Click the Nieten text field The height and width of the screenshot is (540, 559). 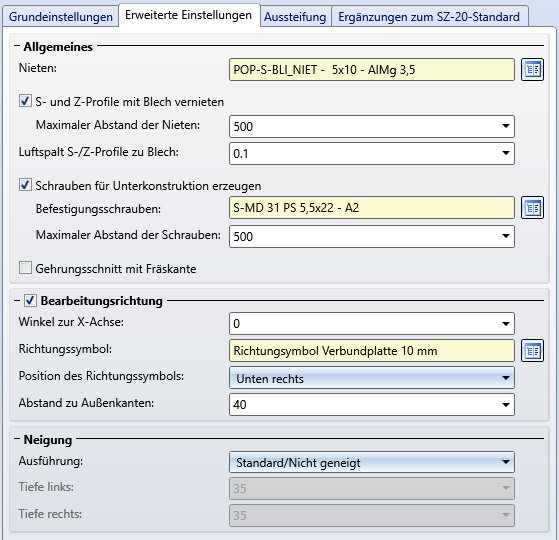[372, 70]
